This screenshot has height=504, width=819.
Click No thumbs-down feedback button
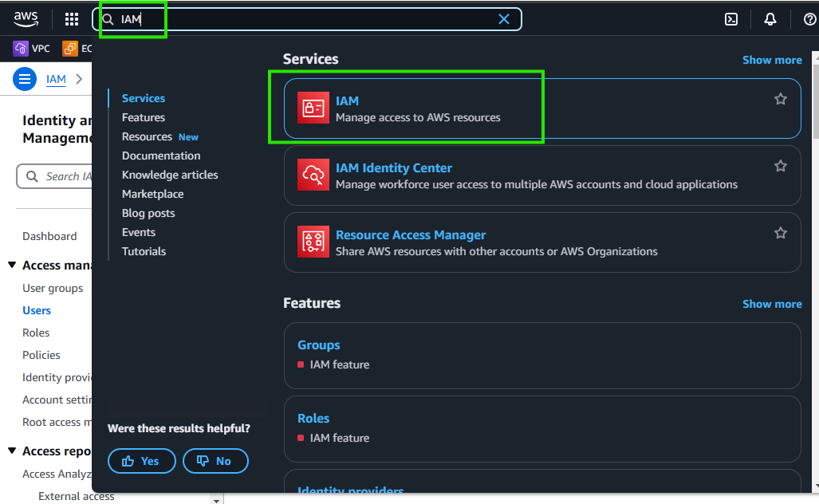coord(215,461)
